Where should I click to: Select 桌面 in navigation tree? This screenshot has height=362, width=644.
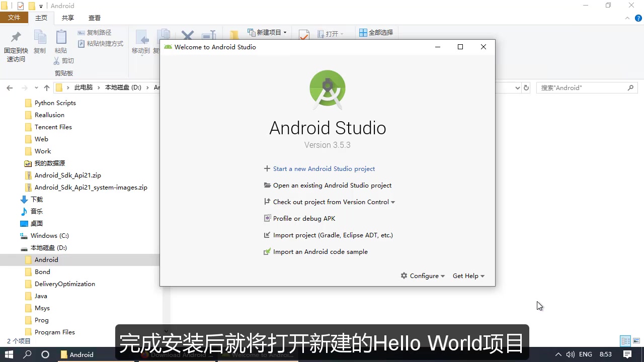pos(37,224)
